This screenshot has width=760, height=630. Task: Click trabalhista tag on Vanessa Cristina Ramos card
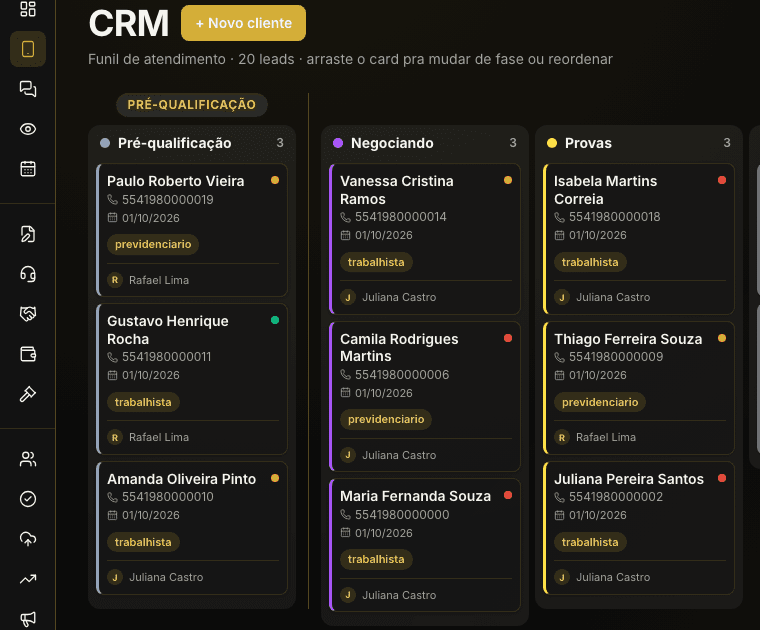[x=376, y=262]
